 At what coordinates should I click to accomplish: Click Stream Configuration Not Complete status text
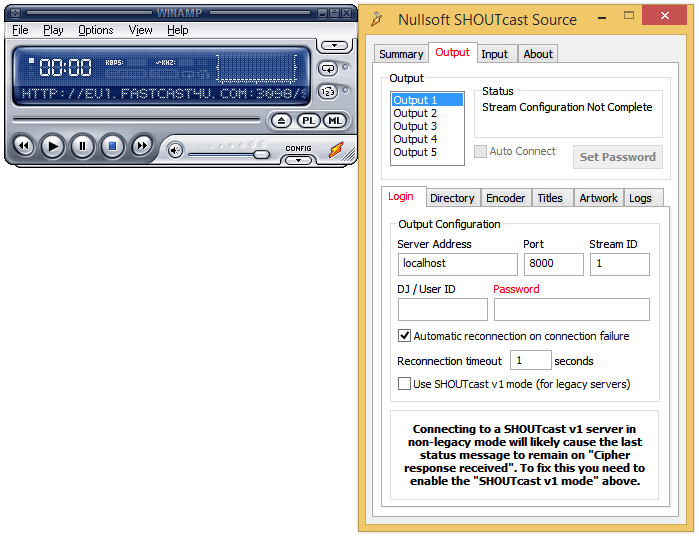click(x=567, y=107)
